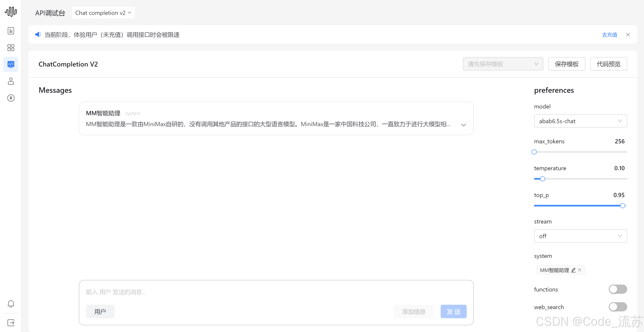Open the four-squares apps icon

(x=11, y=48)
